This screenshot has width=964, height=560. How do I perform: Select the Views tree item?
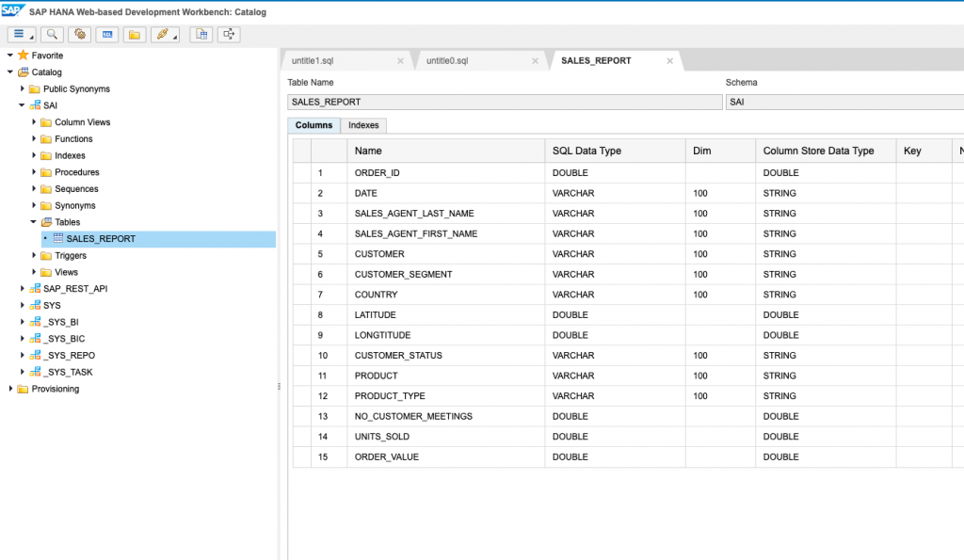[x=67, y=272]
